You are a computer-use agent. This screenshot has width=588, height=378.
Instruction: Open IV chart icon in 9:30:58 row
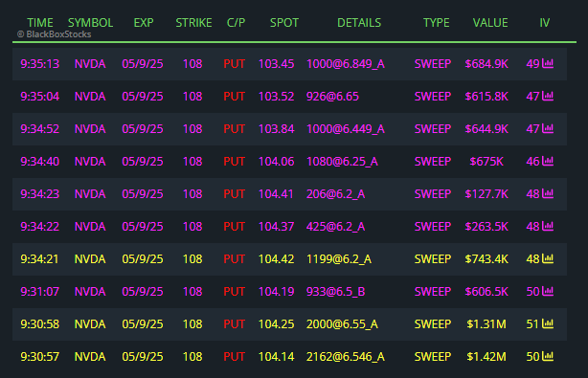(548, 323)
